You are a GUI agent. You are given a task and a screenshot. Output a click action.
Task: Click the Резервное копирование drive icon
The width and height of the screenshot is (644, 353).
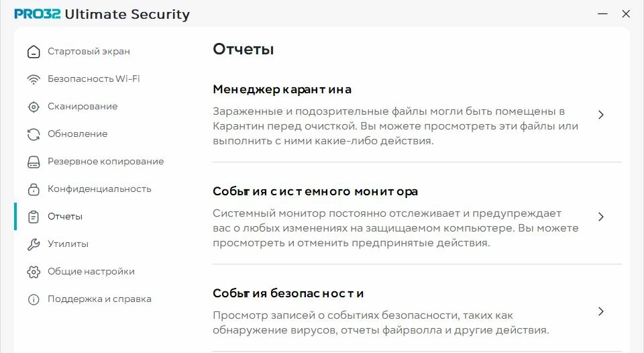34,162
